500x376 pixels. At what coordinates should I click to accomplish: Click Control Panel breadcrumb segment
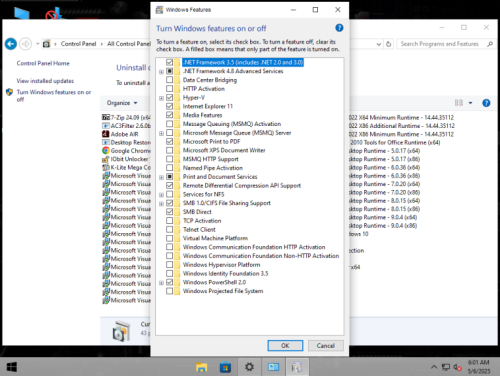pos(78,44)
